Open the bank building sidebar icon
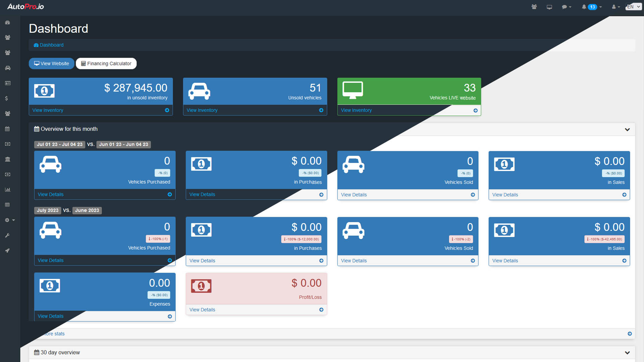The image size is (644, 362). coord(8,159)
